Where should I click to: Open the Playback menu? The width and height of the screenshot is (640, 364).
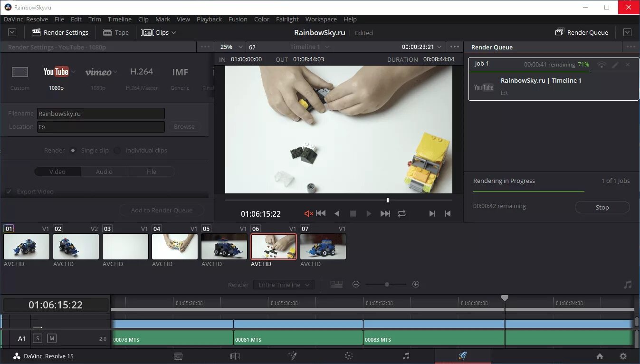(x=209, y=19)
